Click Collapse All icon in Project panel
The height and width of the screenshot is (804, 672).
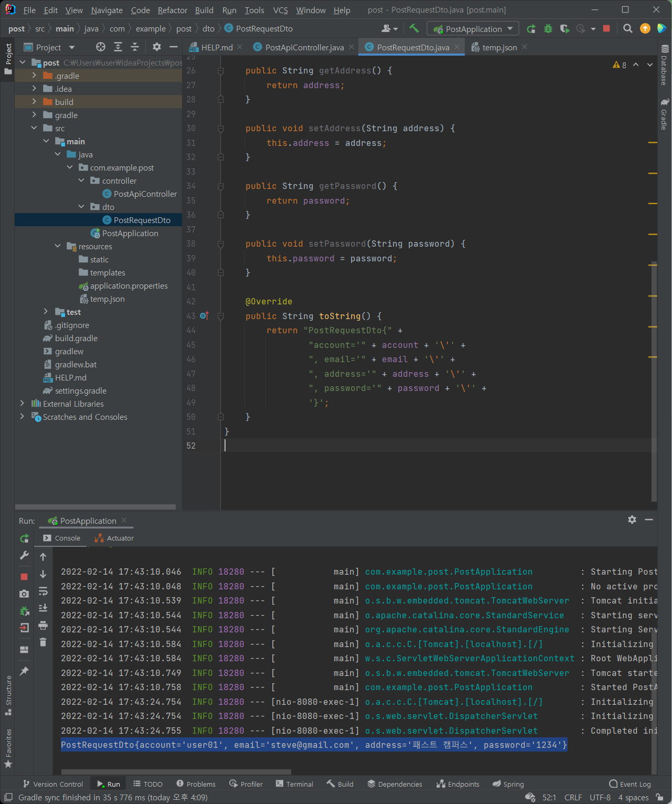point(135,47)
